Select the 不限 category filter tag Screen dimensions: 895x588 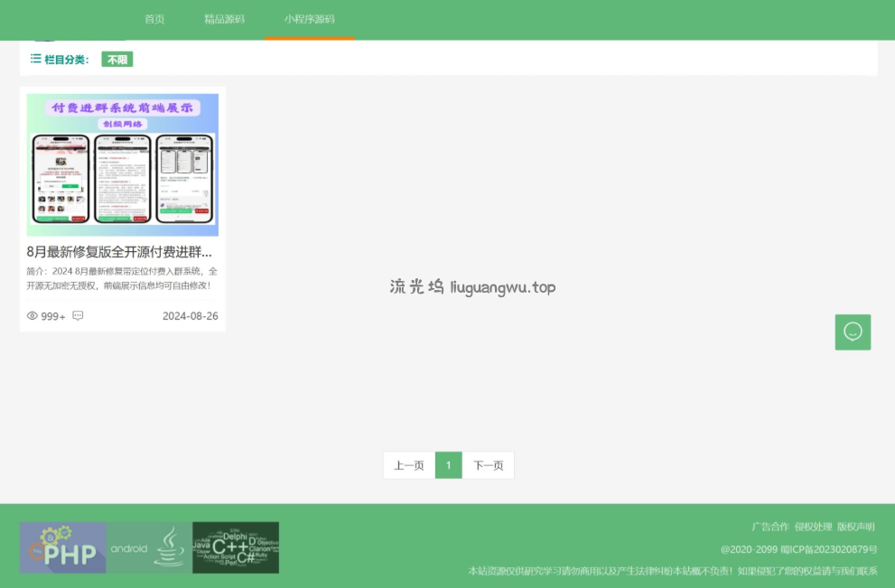(x=117, y=60)
